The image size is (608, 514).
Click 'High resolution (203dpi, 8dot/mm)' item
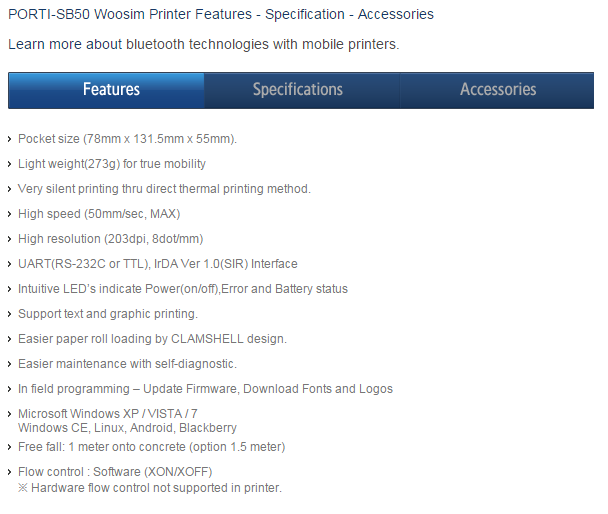click(x=111, y=239)
